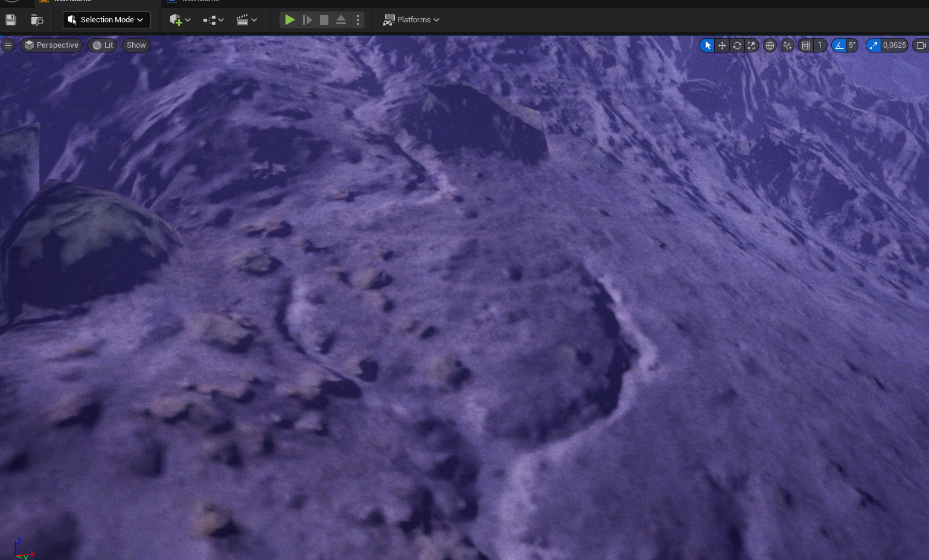Image resolution: width=929 pixels, height=560 pixels.
Task: Switch world/local coordinate system globe icon
Action: click(770, 45)
